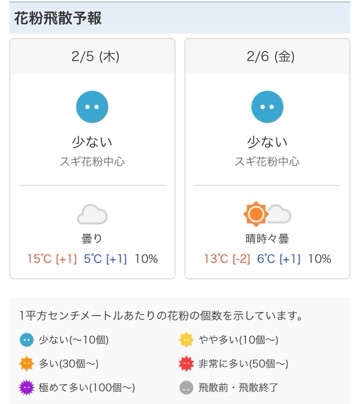This screenshot has width=360, height=404.
Task: Click the 6℃ [+1] low temperature for Friday
Action: (279, 259)
